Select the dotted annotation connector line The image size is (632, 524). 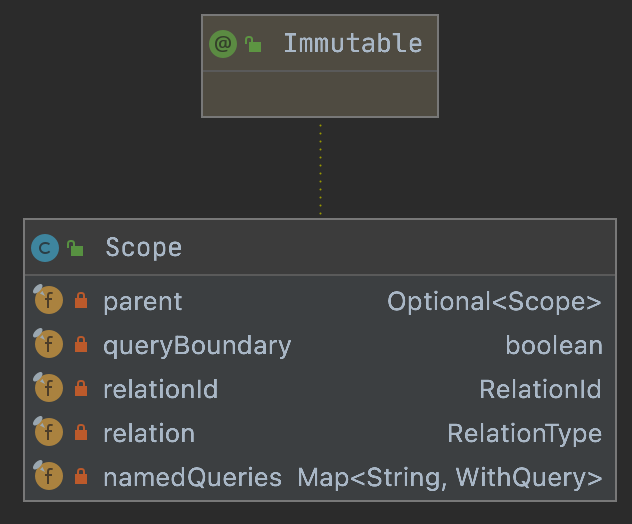point(320,168)
